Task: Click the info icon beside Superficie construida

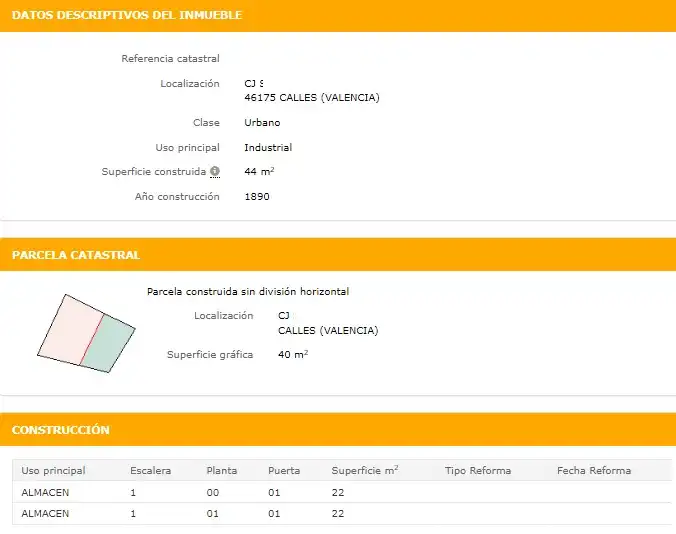Action: [x=215, y=172]
